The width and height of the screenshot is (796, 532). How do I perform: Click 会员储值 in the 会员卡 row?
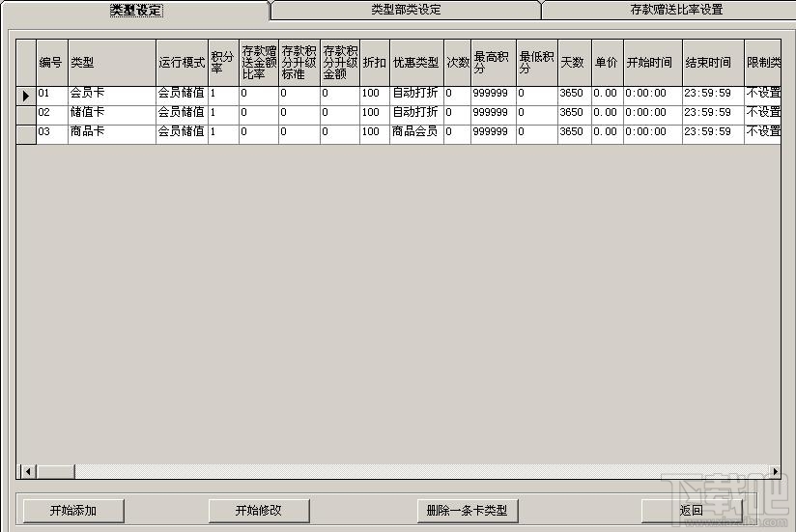click(182, 94)
